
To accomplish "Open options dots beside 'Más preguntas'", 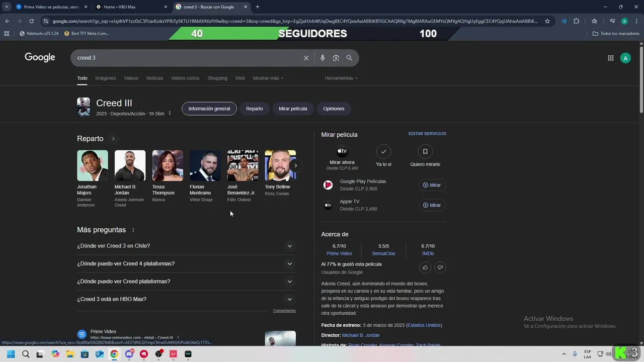I will pyautogui.click(x=133, y=230).
